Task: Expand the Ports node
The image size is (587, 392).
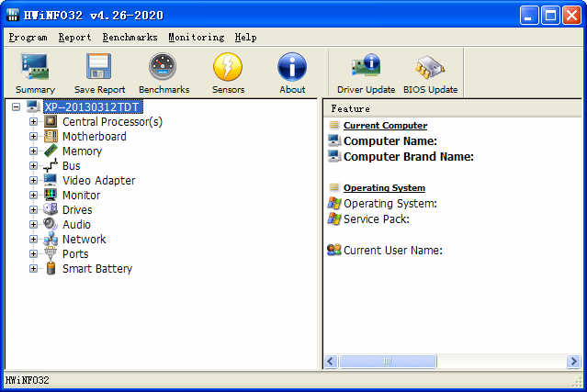Action: tap(33, 253)
